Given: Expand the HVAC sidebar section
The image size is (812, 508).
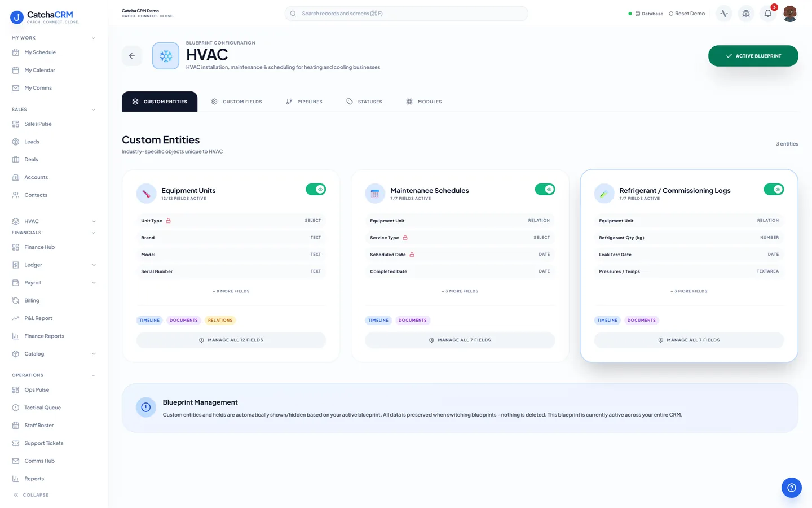Looking at the screenshot, I should (94, 221).
